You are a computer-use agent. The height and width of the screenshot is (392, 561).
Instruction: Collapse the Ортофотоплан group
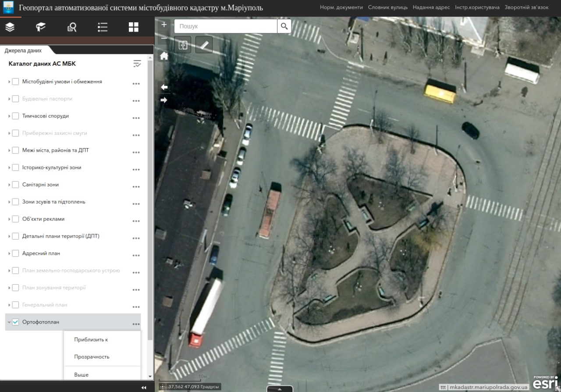click(x=9, y=322)
